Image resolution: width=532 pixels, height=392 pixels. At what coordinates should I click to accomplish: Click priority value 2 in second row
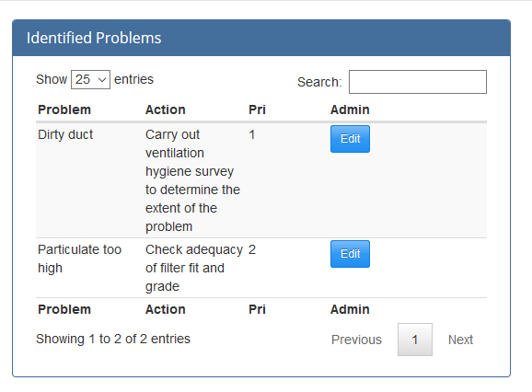pyautogui.click(x=252, y=249)
